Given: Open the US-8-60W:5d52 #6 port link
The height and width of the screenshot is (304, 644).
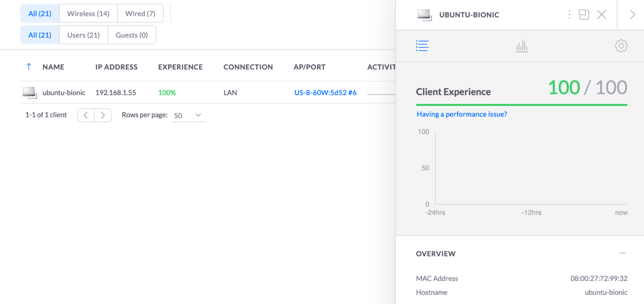Looking at the screenshot, I should coord(325,92).
